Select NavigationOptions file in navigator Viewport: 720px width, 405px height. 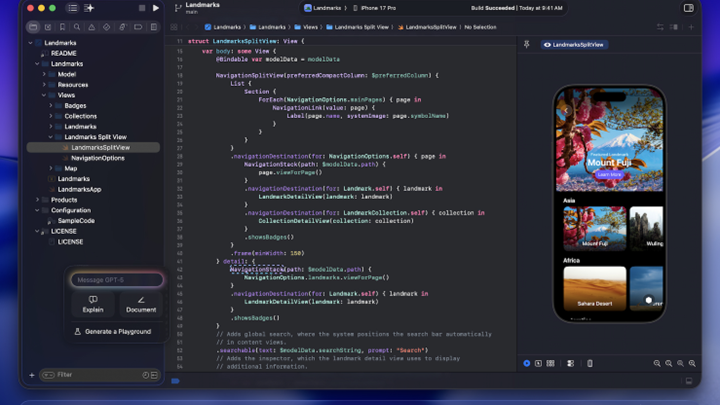[x=97, y=158]
